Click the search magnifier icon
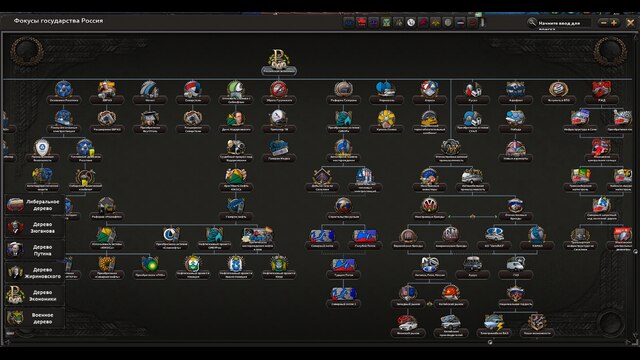Image resolution: width=640 pixels, height=360 pixels. [x=531, y=22]
